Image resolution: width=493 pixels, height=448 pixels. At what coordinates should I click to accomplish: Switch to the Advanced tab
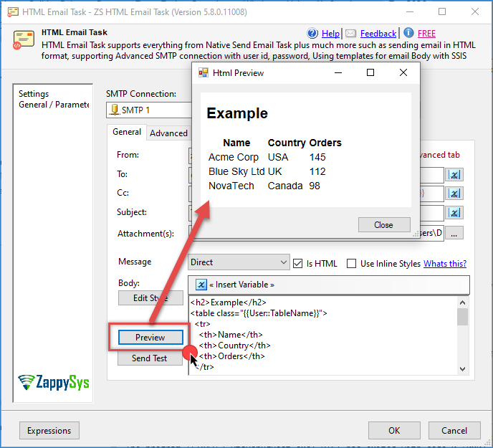tap(168, 133)
